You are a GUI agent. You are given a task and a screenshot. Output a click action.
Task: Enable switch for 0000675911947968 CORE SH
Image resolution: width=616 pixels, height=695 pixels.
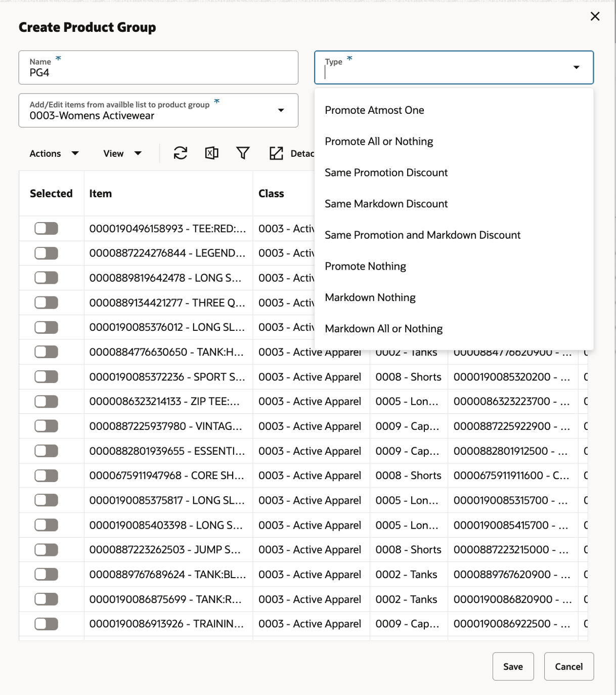coord(47,475)
